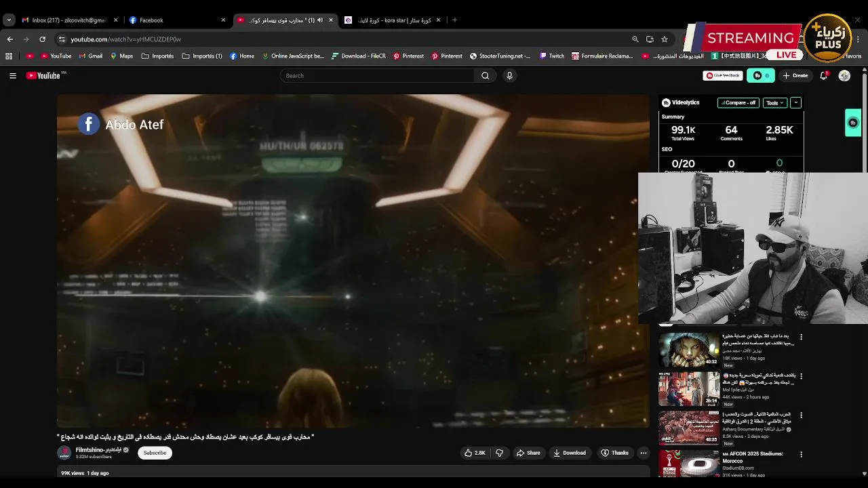The height and width of the screenshot is (488, 868).
Task: Mute the YouTube tab via speaker icon
Action: (320, 20)
